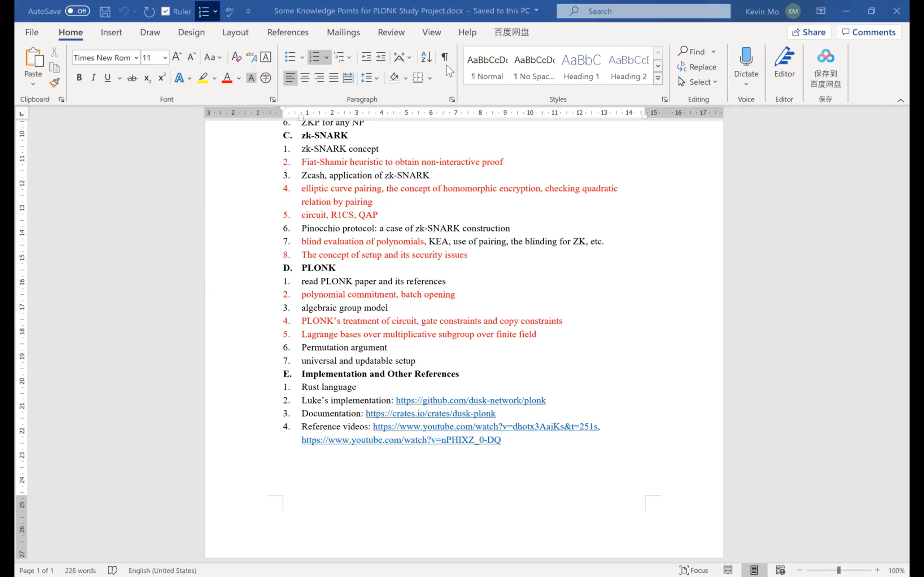Click the Share button
The width and height of the screenshot is (924, 577).
pyautogui.click(x=809, y=32)
